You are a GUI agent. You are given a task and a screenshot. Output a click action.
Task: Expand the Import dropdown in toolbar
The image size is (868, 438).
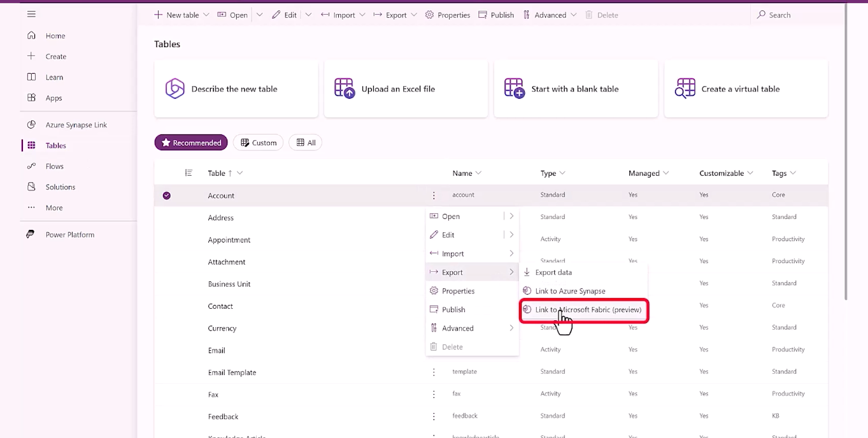click(x=363, y=15)
